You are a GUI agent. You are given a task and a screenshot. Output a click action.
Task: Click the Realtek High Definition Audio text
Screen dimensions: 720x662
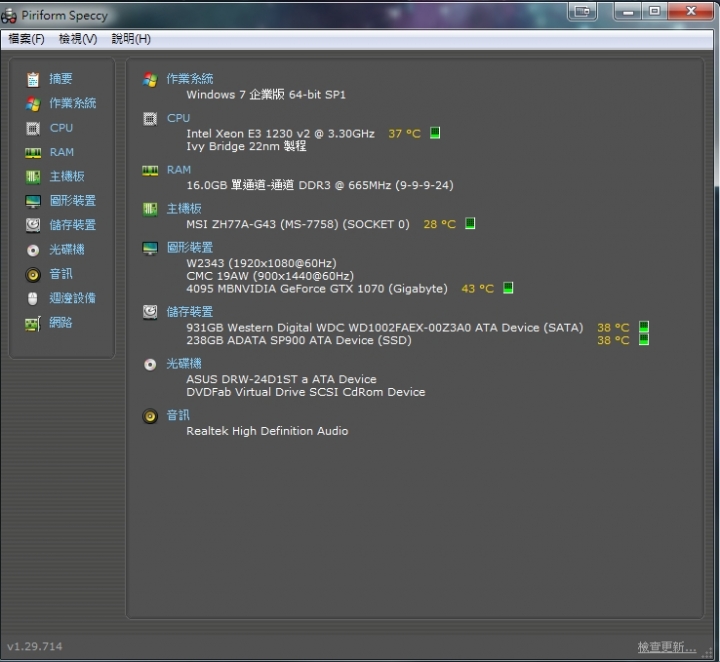(x=267, y=431)
